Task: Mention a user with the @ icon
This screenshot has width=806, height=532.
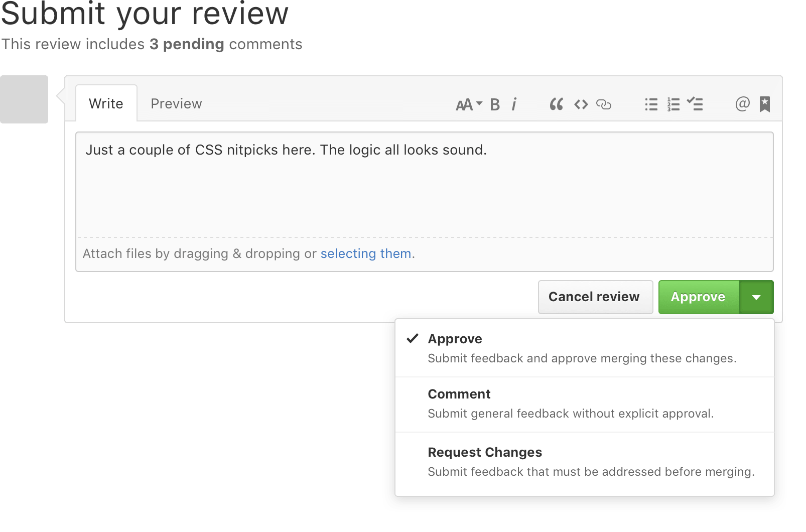Action: click(x=742, y=104)
